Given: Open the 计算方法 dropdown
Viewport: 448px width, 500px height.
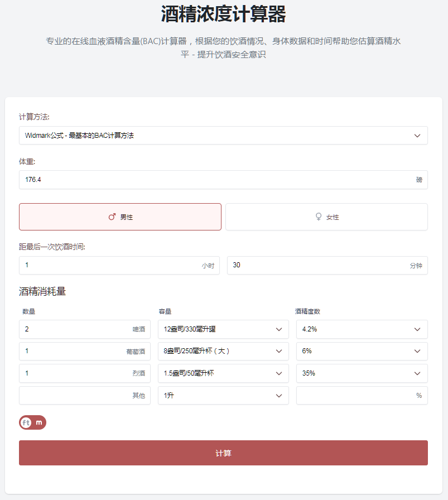Looking at the screenshot, I should pyautogui.click(x=223, y=135).
